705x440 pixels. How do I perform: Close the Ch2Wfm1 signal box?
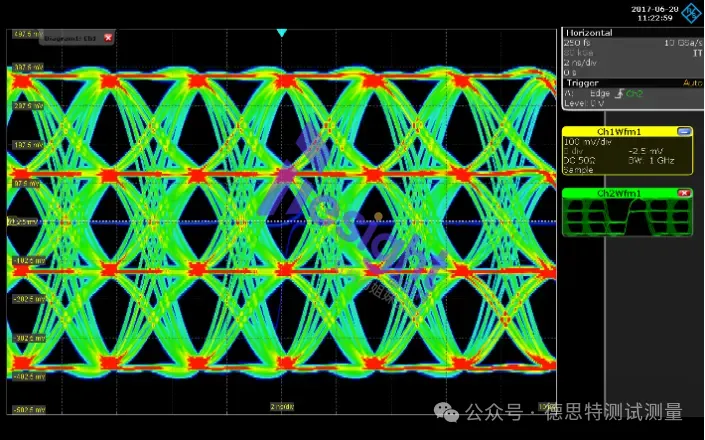(x=684, y=193)
